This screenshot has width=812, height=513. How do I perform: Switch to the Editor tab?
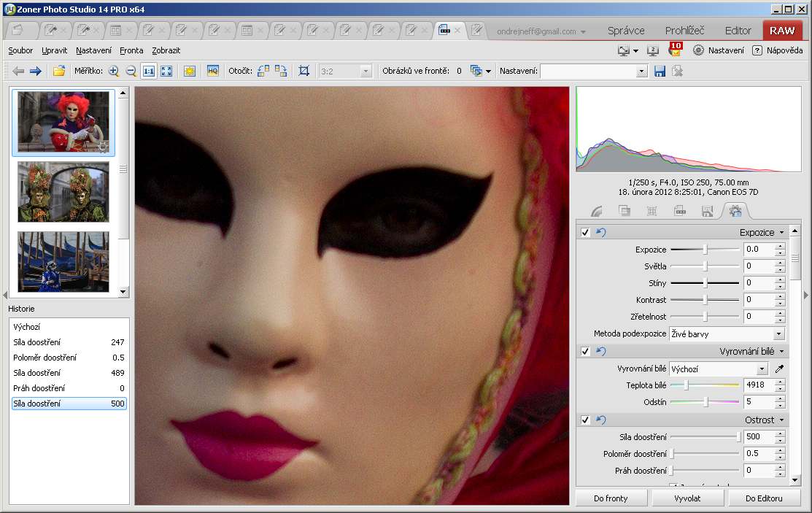coord(738,31)
